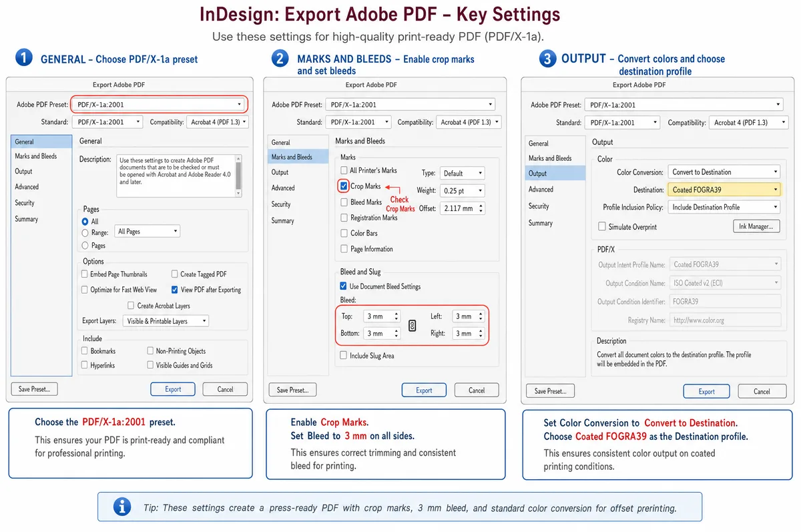Open Adobe PDF Preset dropdown in General dialog
Screen dimensions: 801x532
(159, 104)
